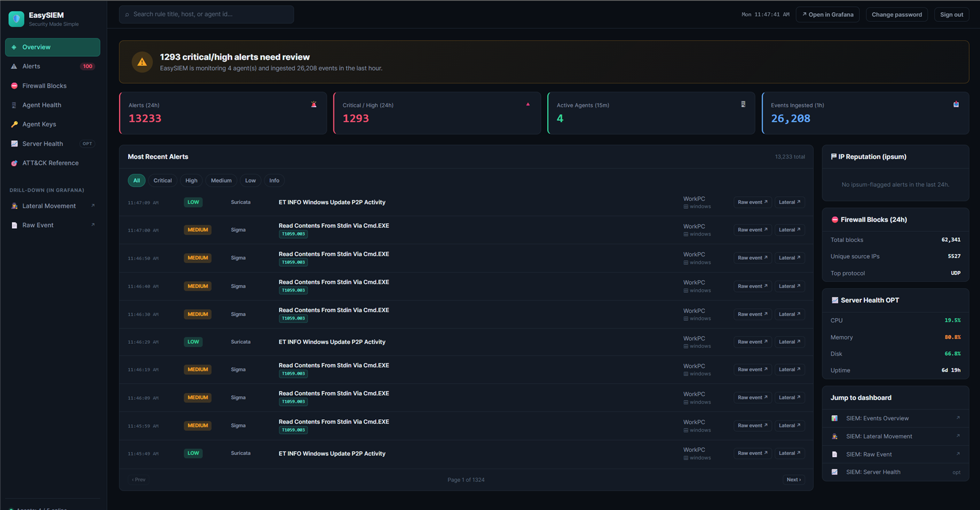
Task: Click the search rule title input field
Action: click(x=206, y=14)
